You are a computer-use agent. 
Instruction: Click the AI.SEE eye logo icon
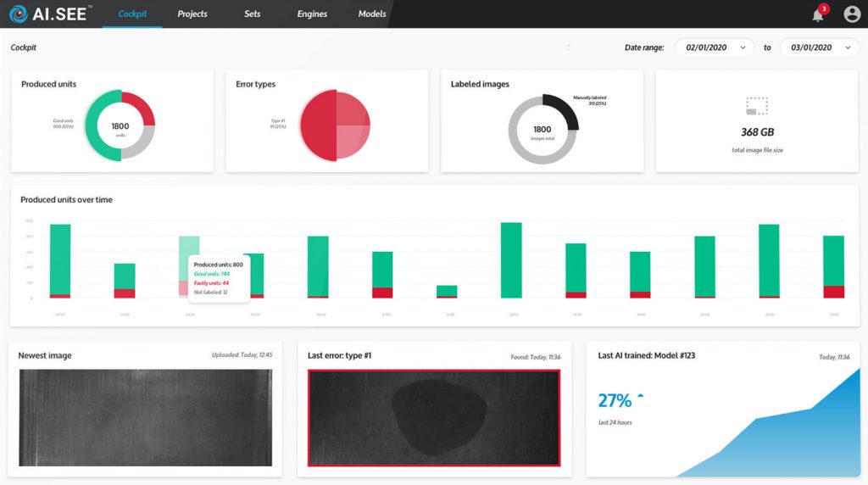(18, 14)
